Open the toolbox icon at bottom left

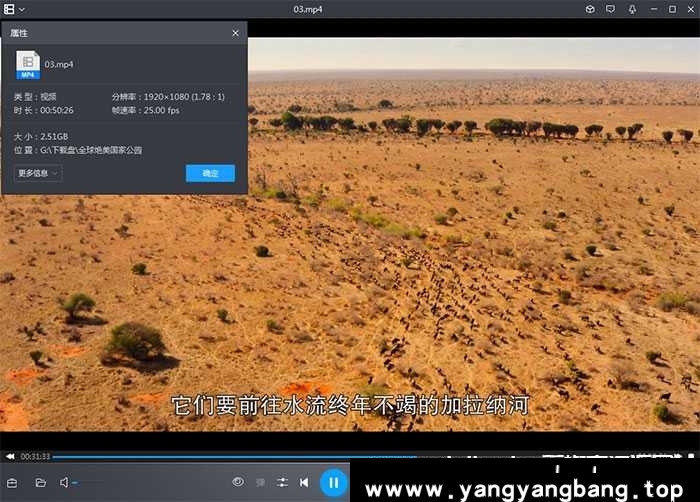pyautogui.click(x=12, y=482)
